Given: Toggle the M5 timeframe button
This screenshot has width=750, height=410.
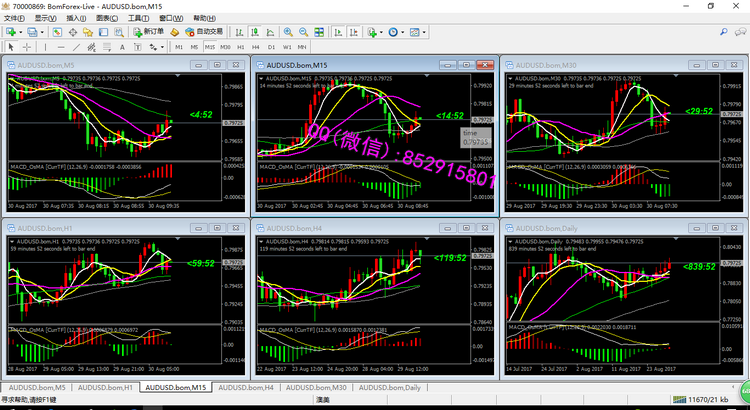Looking at the screenshot, I should tap(195, 47).
